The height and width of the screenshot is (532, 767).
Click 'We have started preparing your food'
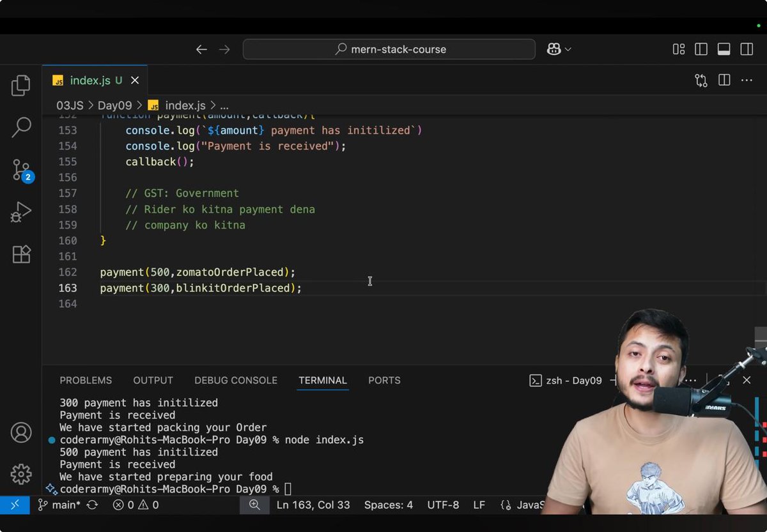pos(166,477)
